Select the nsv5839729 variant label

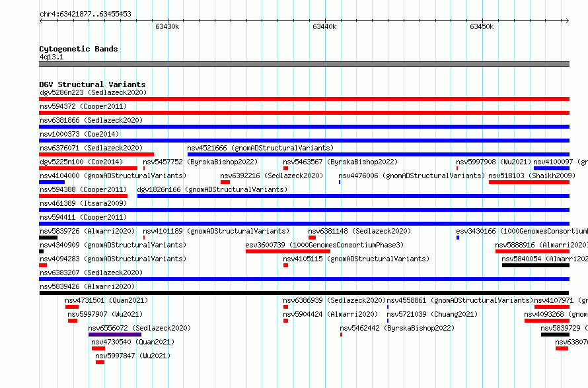coord(564,328)
